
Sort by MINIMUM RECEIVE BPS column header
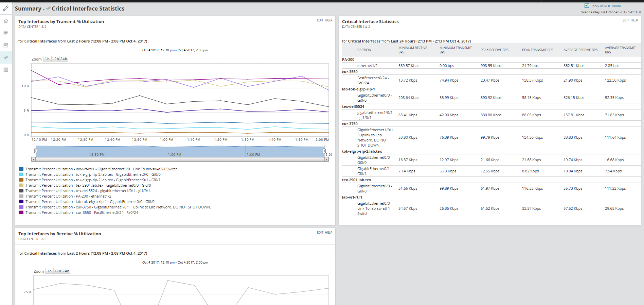413,50
